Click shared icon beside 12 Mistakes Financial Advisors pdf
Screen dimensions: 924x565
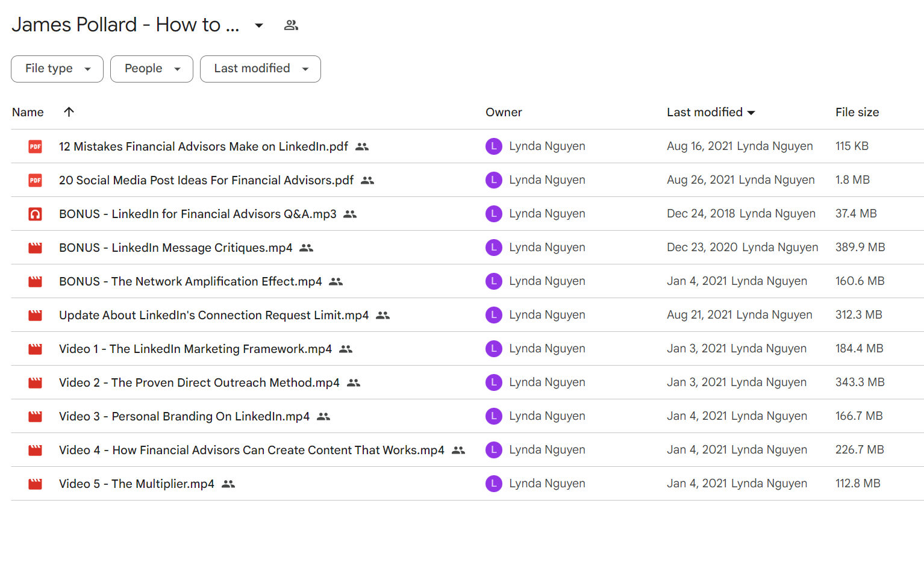coord(362,146)
